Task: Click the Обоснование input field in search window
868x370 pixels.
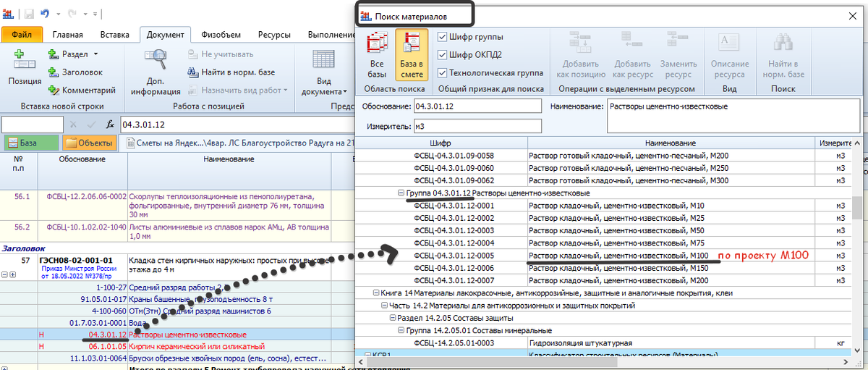Action: click(477, 106)
